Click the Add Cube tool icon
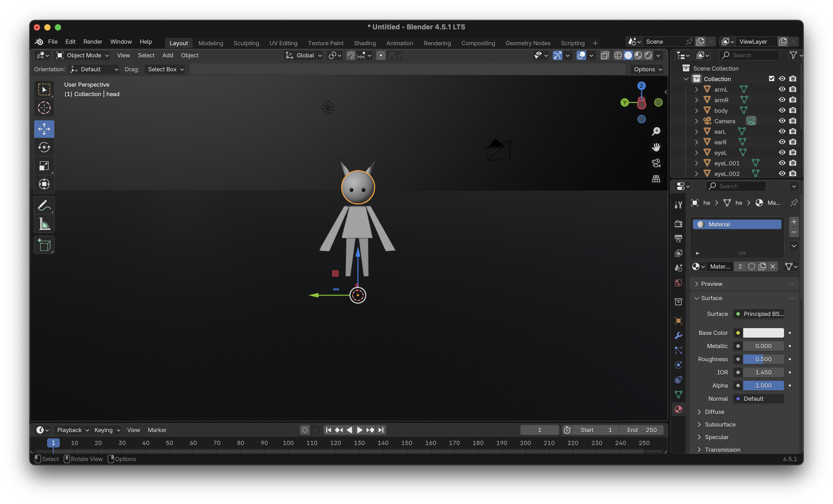Image resolution: width=833 pixels, height=504 pixels. pos(44,245)
